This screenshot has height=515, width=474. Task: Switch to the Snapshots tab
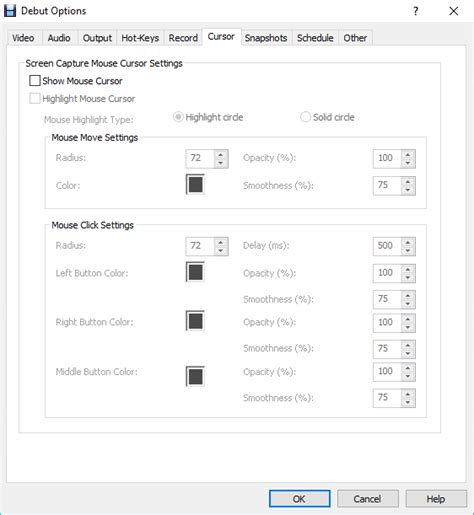tap(266, 38)
